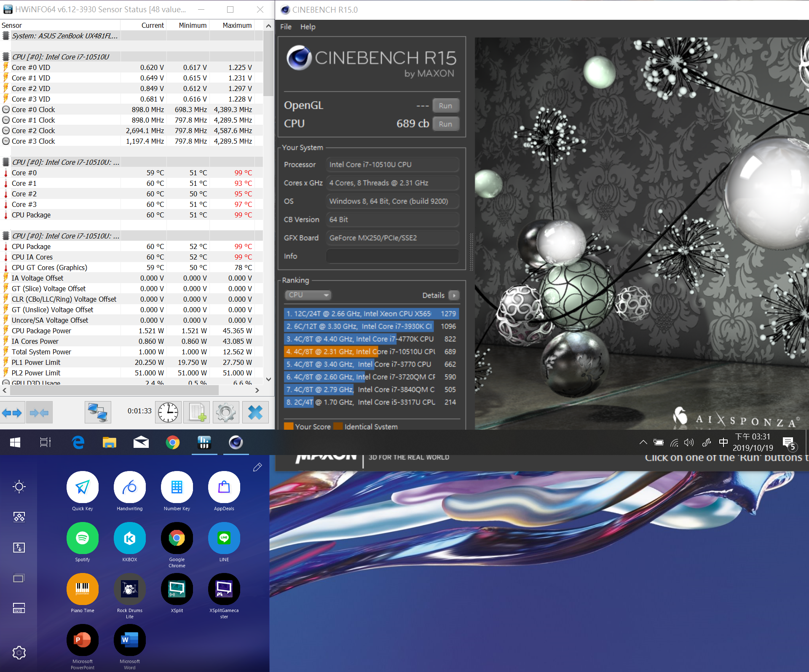Select ranking entry i5-3317U 214
809x672 pixels.
(x=371, y=402)
